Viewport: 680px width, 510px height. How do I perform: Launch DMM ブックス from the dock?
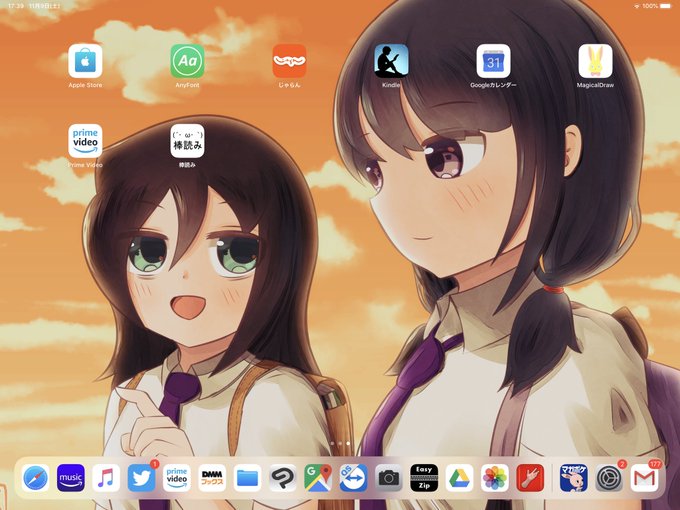coord(212,478)
